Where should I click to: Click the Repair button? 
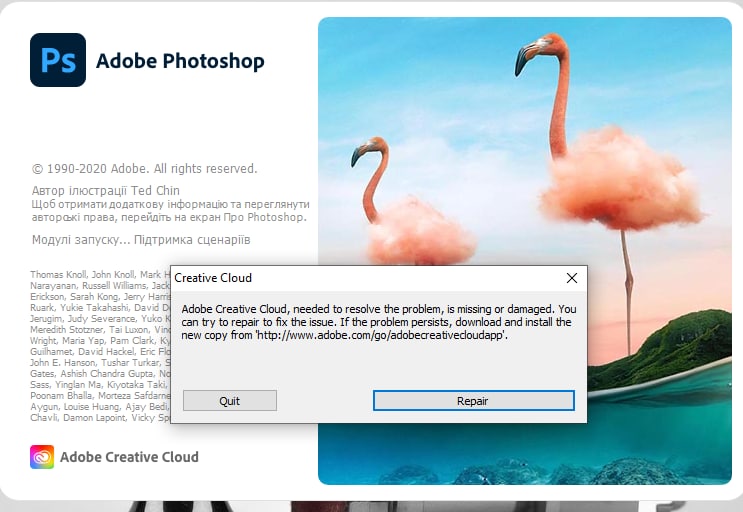coord(473,401)
